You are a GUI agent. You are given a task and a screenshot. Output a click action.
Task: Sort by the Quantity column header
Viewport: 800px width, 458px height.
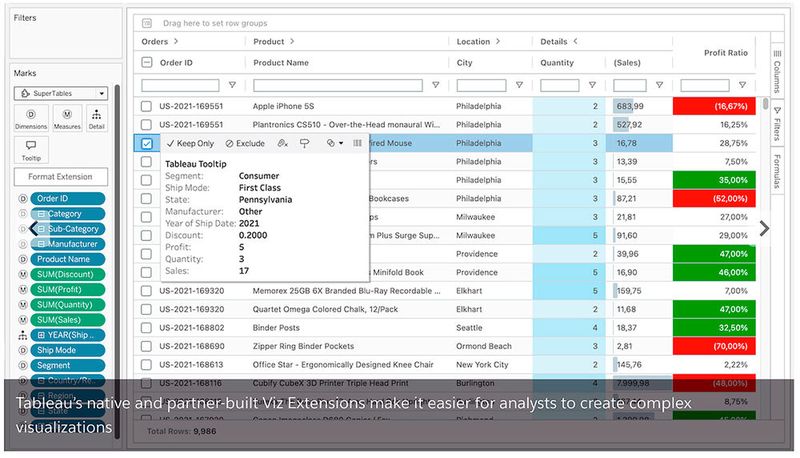point(557,63)
